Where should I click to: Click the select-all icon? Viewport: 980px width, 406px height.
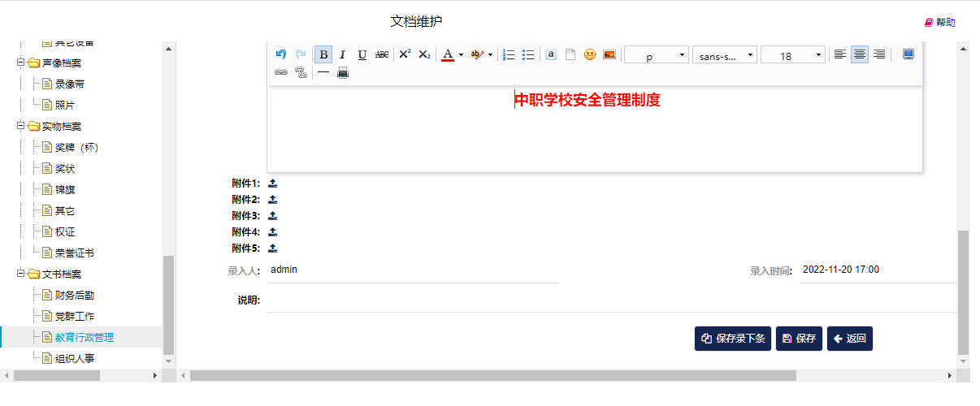[551, 54]
